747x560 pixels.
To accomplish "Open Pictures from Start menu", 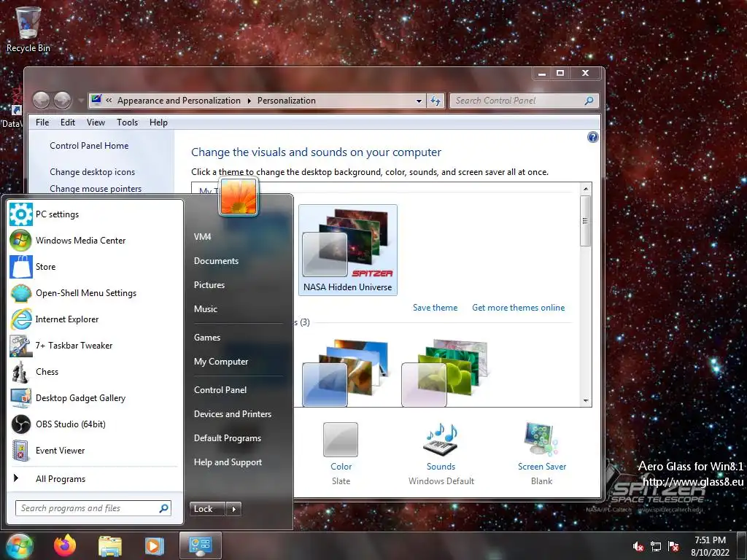I will pyautogui.click(x=209, y=285).
